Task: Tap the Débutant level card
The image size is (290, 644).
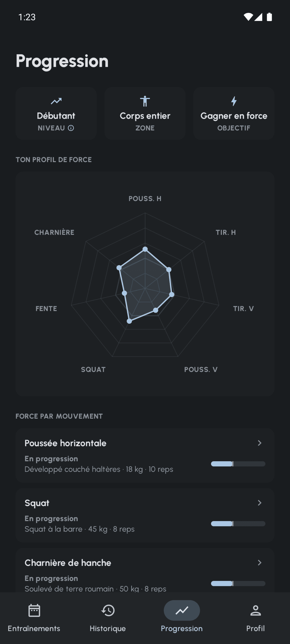Action: 56,113
